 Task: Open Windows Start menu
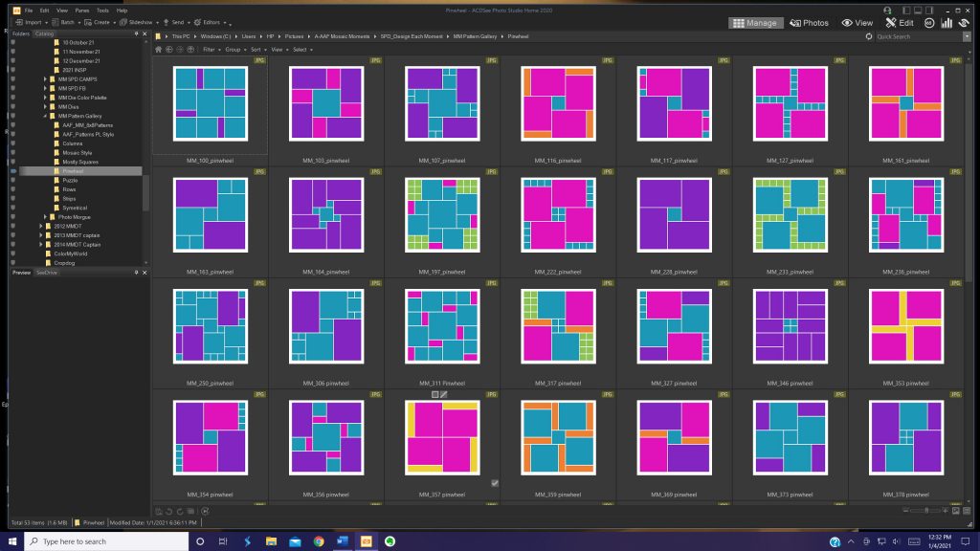click(x=11, y=541)
